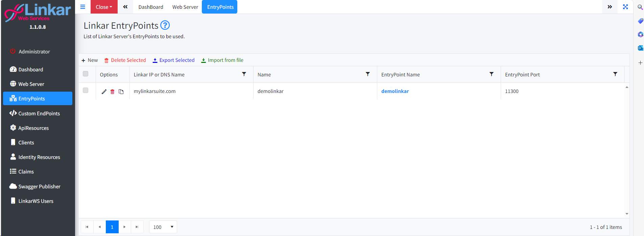This screenshot has width=644, height=236.
Task: Click the New button to add an entry point
Action: 90,60
